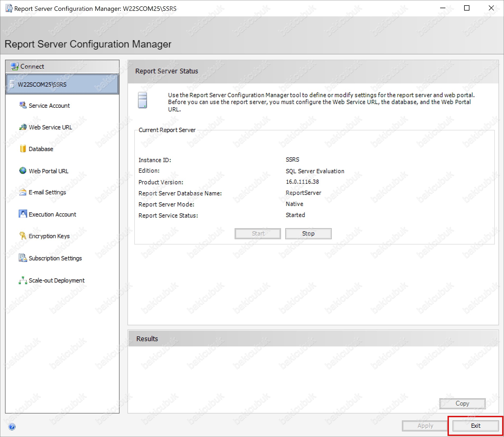Viewport: 504px width, 437px height.
Task: Click the Connect icon in sidebar
Action: pos(15,66)
